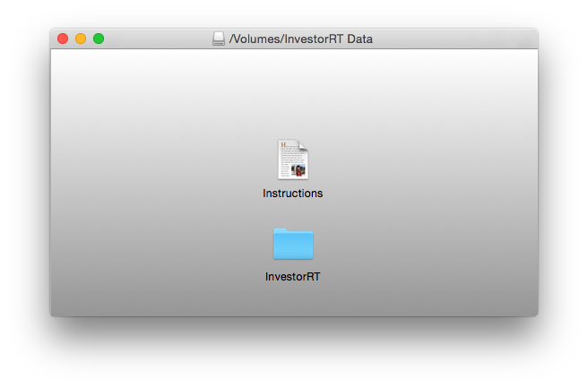Click the small photo inside Instructions icon

[298, 170]
